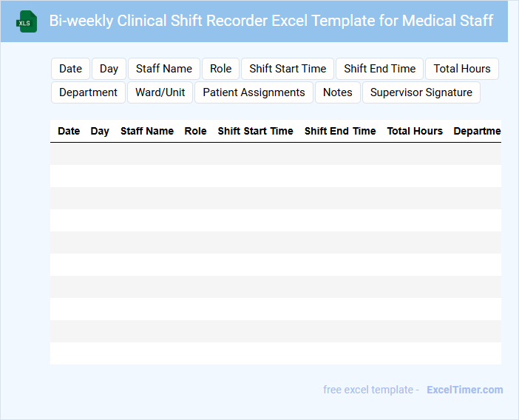Click the Shift End Time column header
Viewport: 519px width, 420px height.
tap(340, 131)
